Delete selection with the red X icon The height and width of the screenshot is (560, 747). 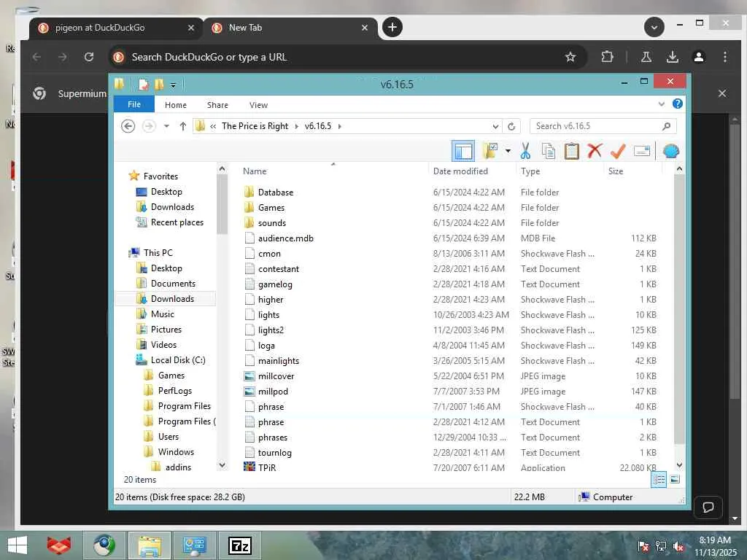point(595,152)
